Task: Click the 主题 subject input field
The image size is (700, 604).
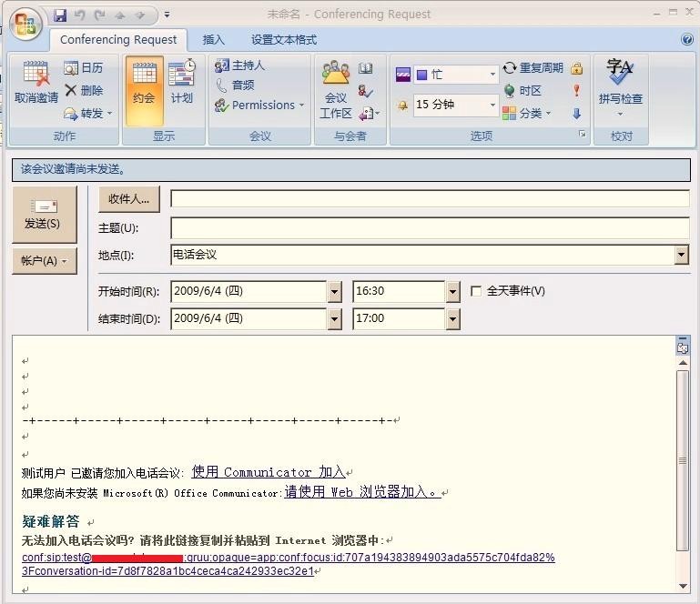Action: click(x=430, y=227)
